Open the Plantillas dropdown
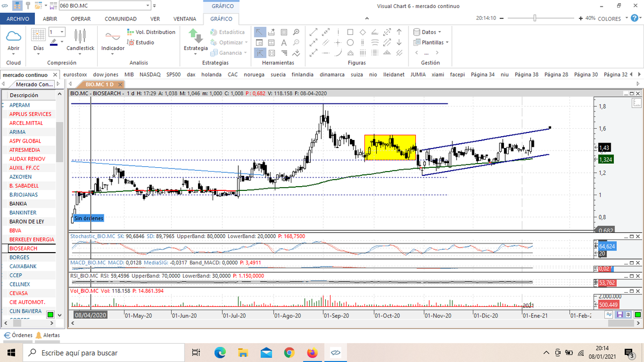 (431, 42)
